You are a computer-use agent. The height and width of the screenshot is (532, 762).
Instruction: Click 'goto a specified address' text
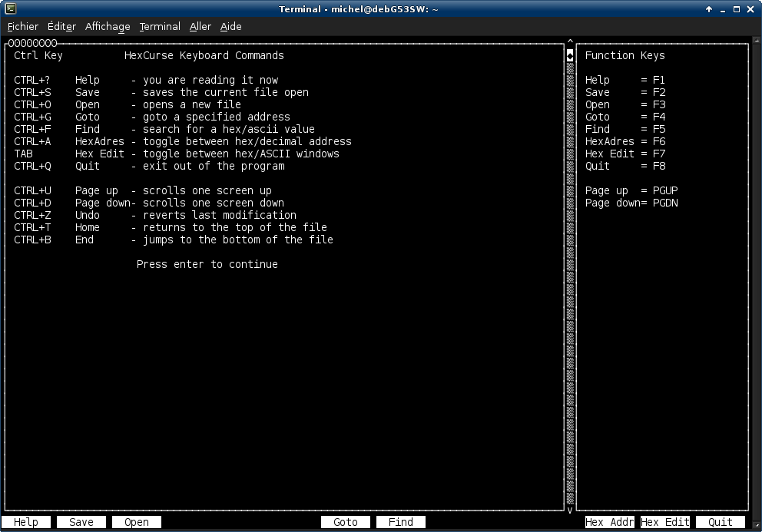217,117
